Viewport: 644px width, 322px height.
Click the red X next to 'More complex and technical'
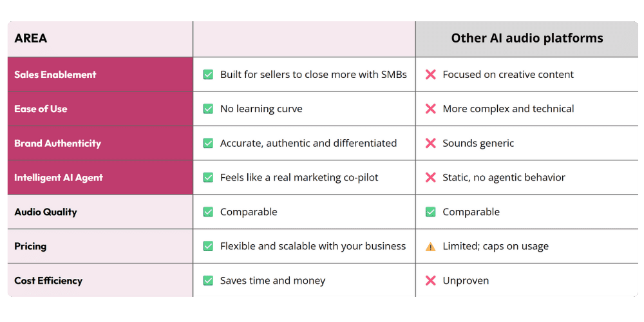(x=430, y=109)
